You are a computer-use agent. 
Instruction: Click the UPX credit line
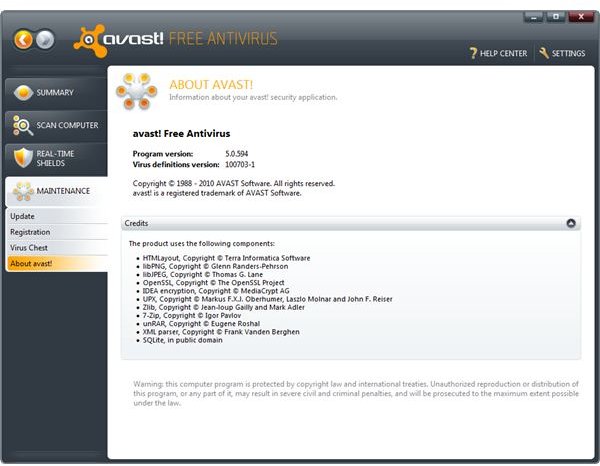(x=267, y=299)
